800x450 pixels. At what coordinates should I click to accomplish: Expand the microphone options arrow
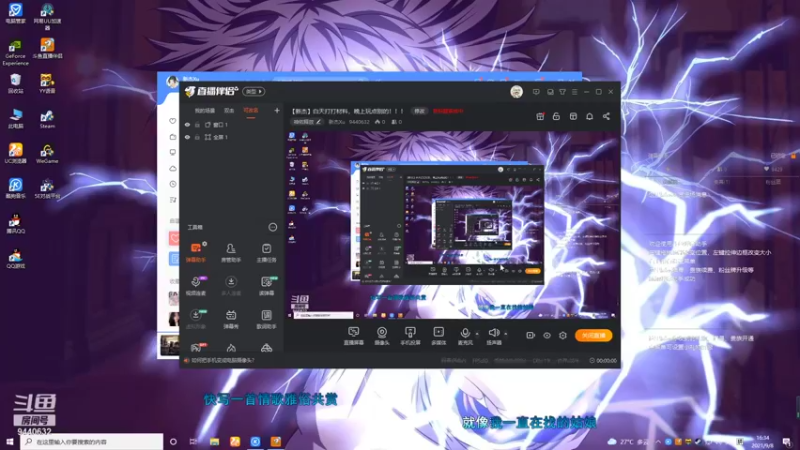pyautogui.click(x=477, y=334)
